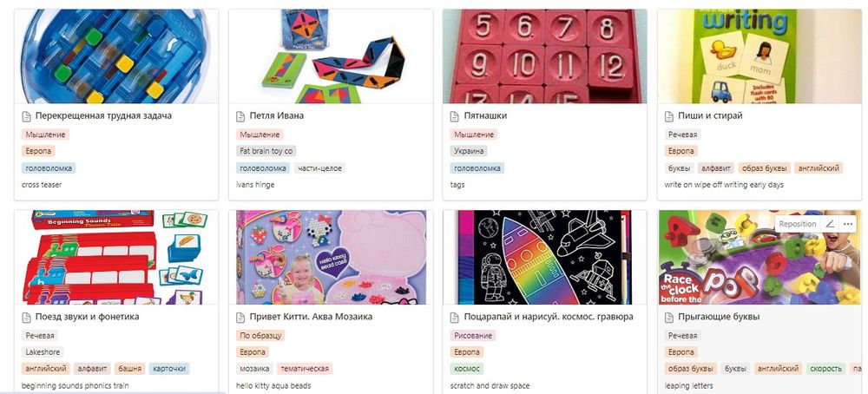868x394 pixels.
Task: Open the red number puzzle cover thumbnail
Action: point(545,56)
